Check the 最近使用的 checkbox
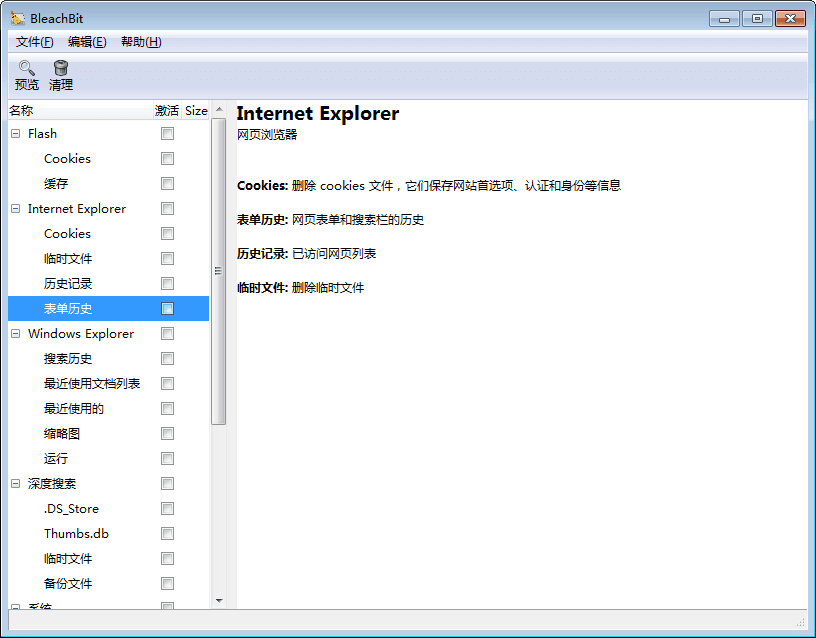The image size is (816, 638). (168, 409)
